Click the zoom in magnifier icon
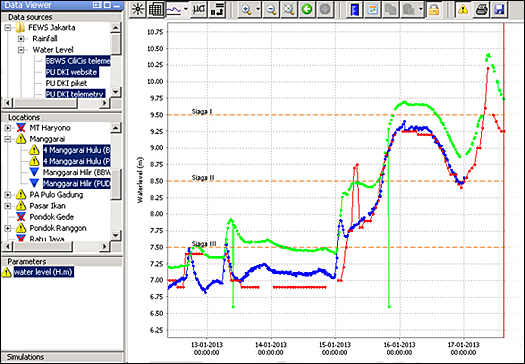This screenshot has width=525, height=364. [x=247, y=9]
